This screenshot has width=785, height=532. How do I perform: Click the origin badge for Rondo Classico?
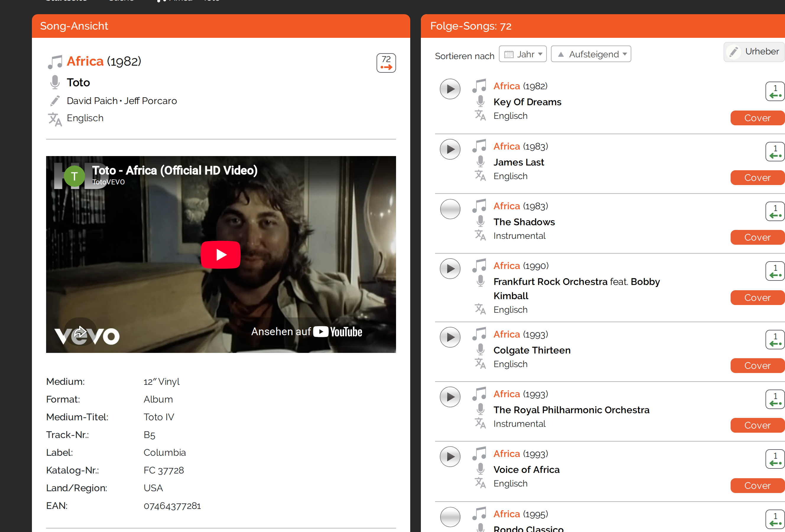click(x=775, y=520)
